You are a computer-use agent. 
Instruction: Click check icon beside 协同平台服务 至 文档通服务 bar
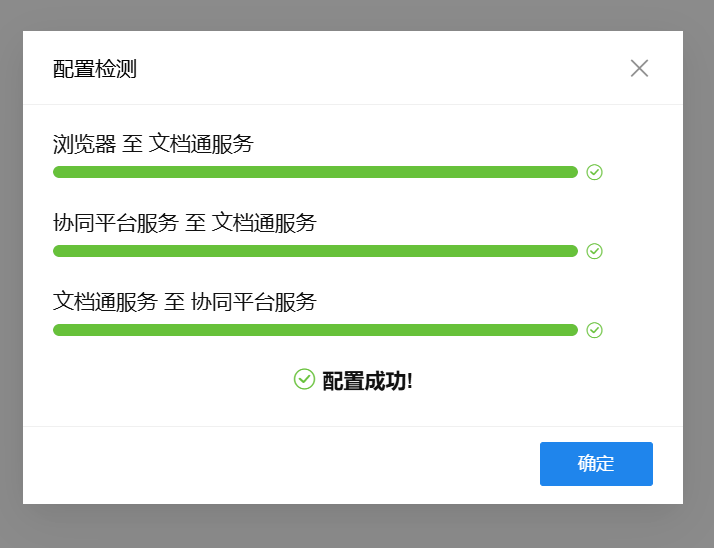click(595, 251)
